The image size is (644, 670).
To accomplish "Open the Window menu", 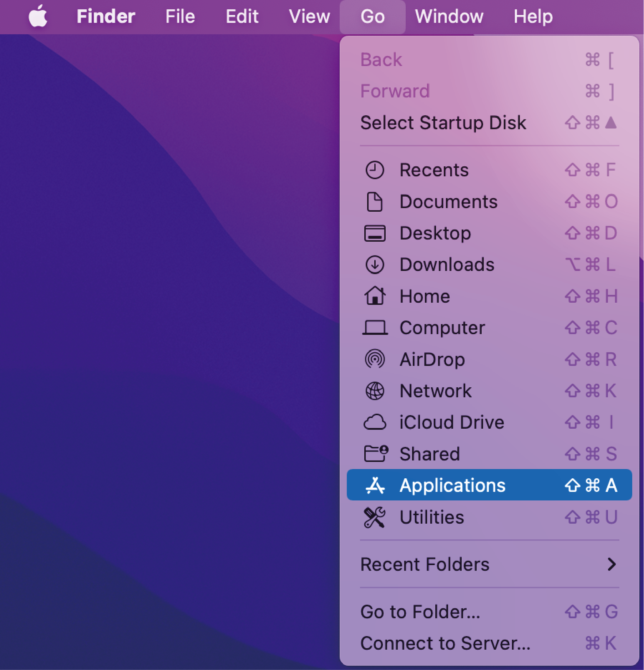I will (x=449, y=16).
